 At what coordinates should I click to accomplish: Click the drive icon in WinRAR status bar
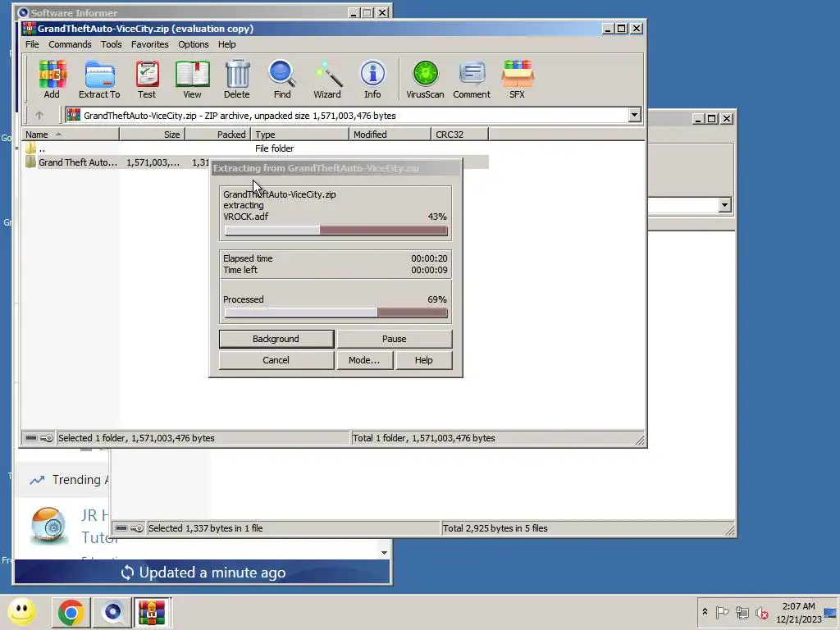pyautogui.click(x=31, y=438)
